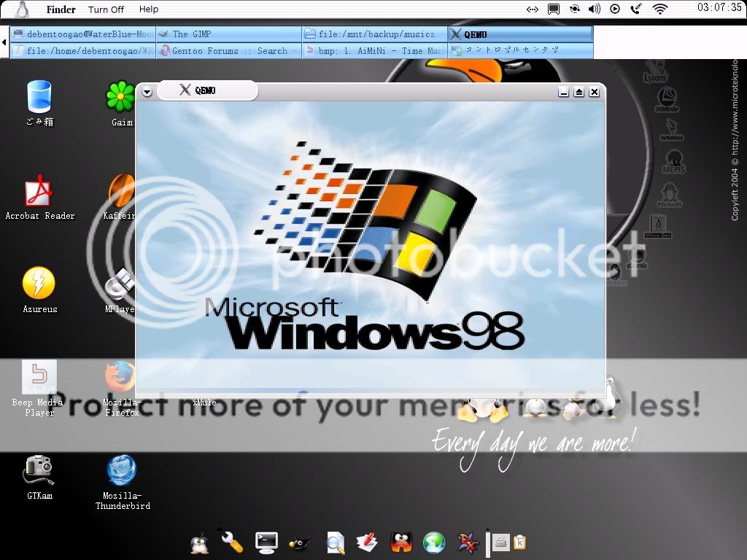The width and height of the screenshot is (747, 560).
Task: Open the globe web browser dock icon
Action: [x=434, y=542]
